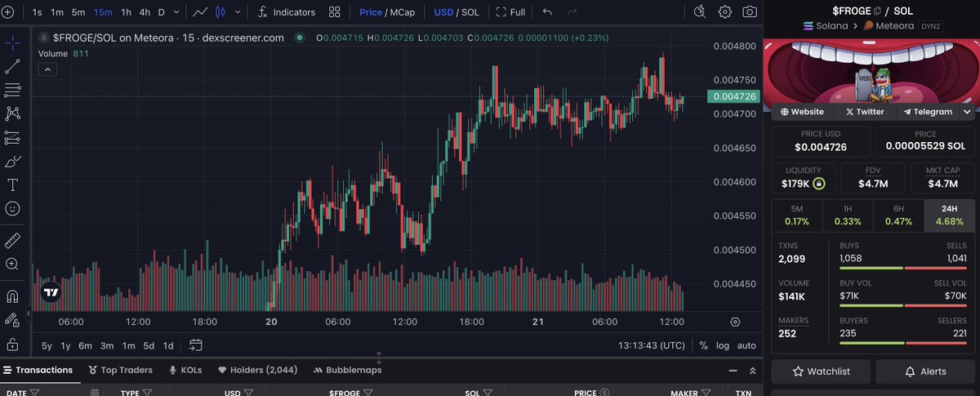Toggle log scale on chart
The width and height of the screenshot is (980, 396).
point(723,345)
